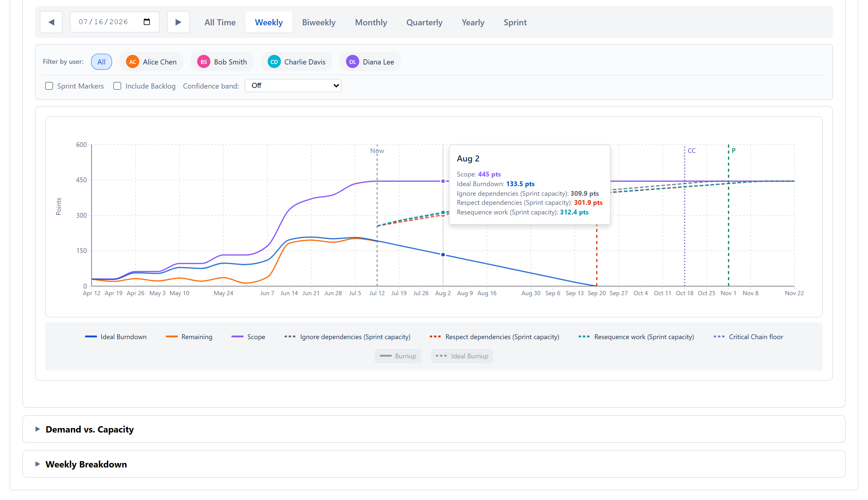Expand the Demand vs. Capacity section
This screenshot has height=500, width=868.
click(x=434, y=429)
